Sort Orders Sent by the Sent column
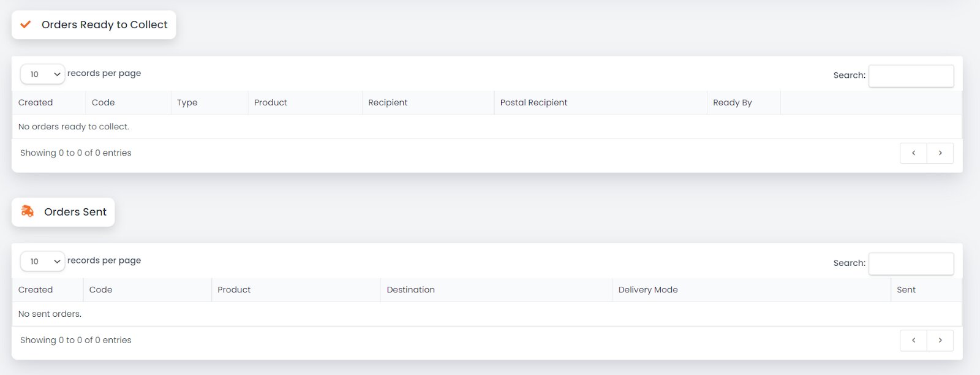This screenshot has width=980, height=375. [x=906, y=290]
